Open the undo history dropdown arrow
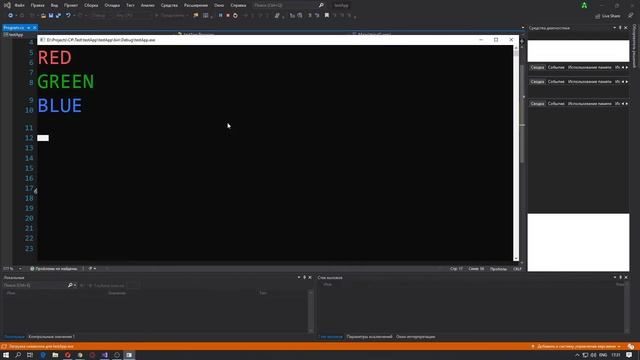Viewport: 640px width, 360px height. [x=74, y=16]
